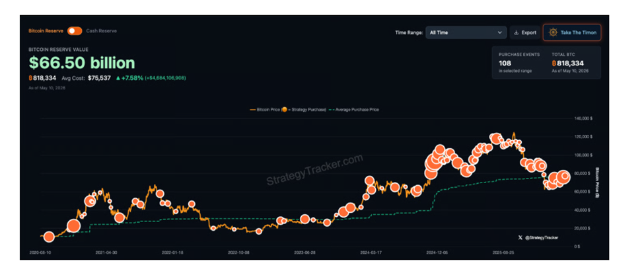Image resolution: width=644 pixels, height=275 pixels.
Task: Click the green gain triangle next to +7.58%
Action: pos(118,78)
